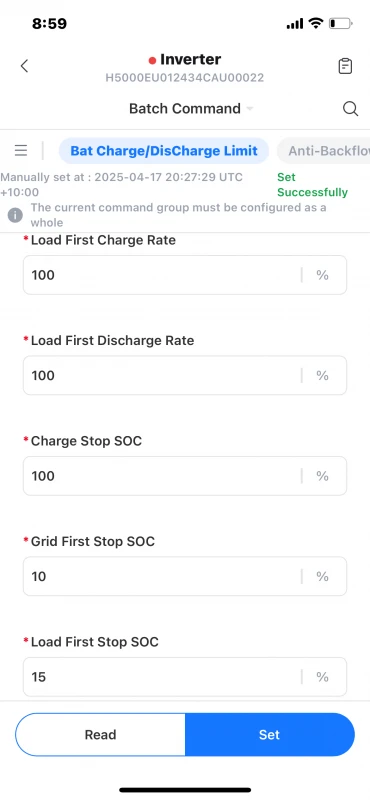Image resolution: width=370 pixels, height=800 pixels.
Task: Tap the info circle icon
Action: (x=15, y=215)
